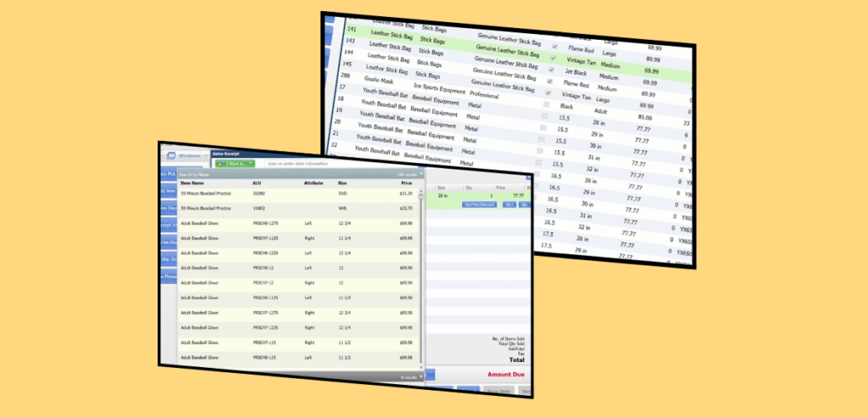Screen dimensions: 868x418
Task: Click the icon on the 'I Want to...' button
Action: pyautogui.click(x=220, y=163)
